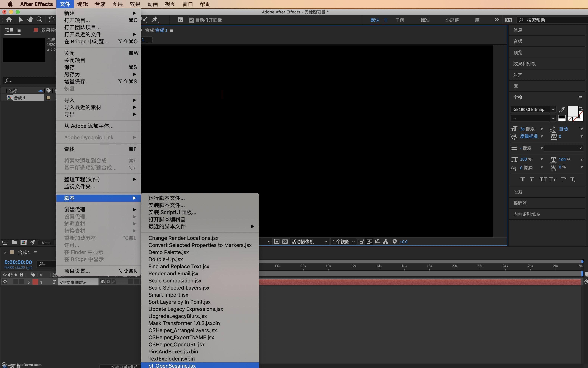Screen dimensions: 588x368
Task: Open the Composition menu in menu bar
Action: [x=100, y=4]
